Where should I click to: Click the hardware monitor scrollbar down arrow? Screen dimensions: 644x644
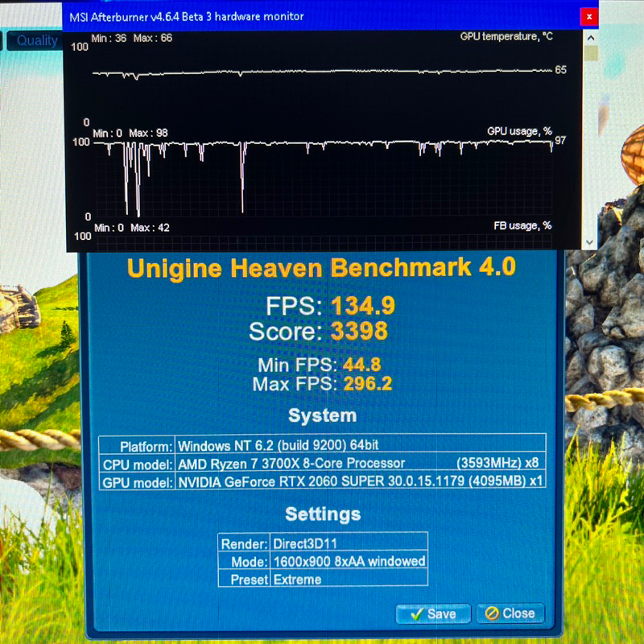591,242
